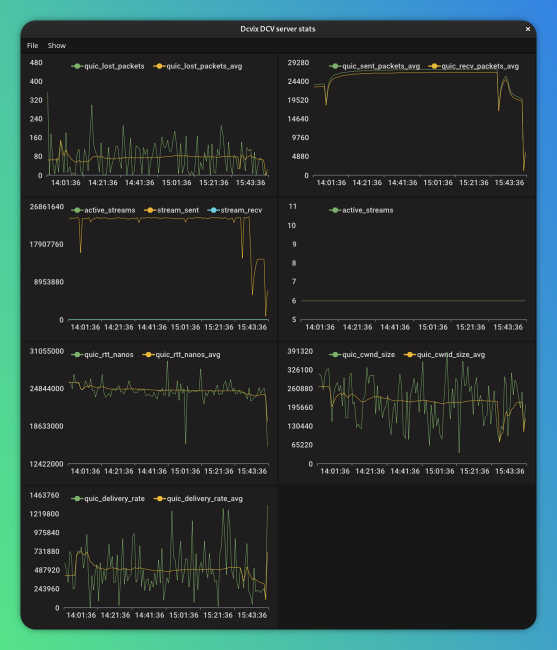Click the 24844000 axis value on RTT chart
557x650 pixels.
(x=46, y=388)
